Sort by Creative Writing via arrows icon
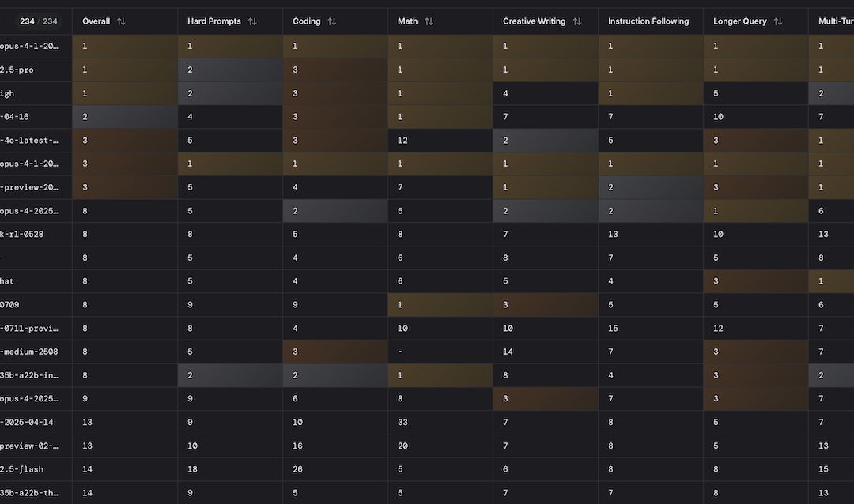Screen dimensions: 854x504 (x=577, y=21)
